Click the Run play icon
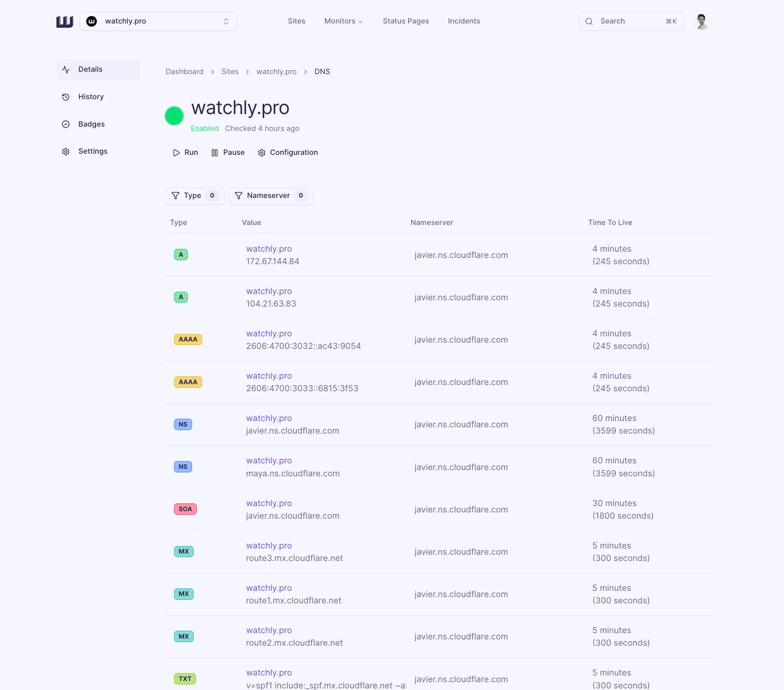This screenshot has width=784, height=690. pos(176,153)
